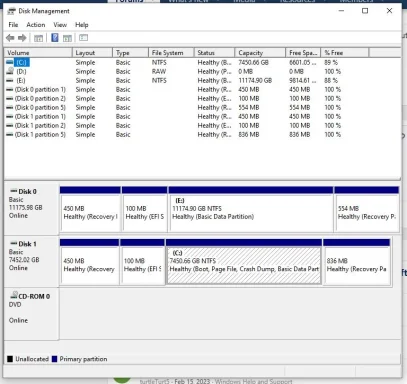This screenshot has width=407, height=384.
Task: Toggle the console tree toolbar icon
Action: [x=38, y=38]
